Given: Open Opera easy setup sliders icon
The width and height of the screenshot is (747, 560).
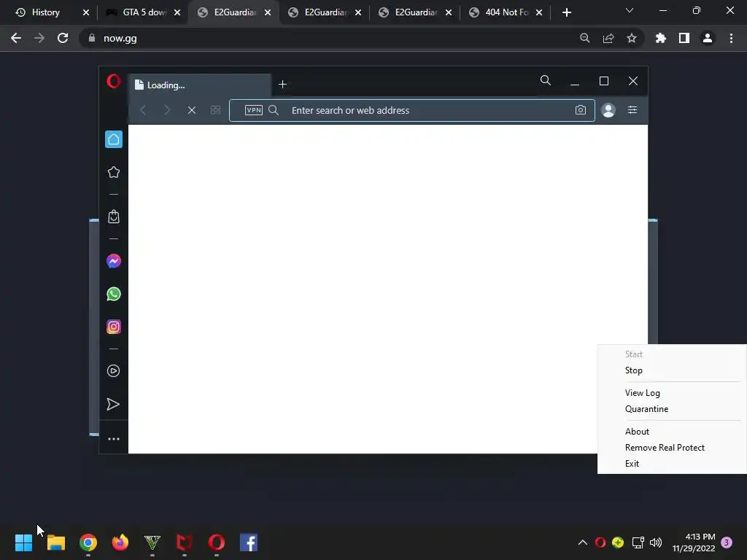Looking at the screenshot, I should [632, 110].
